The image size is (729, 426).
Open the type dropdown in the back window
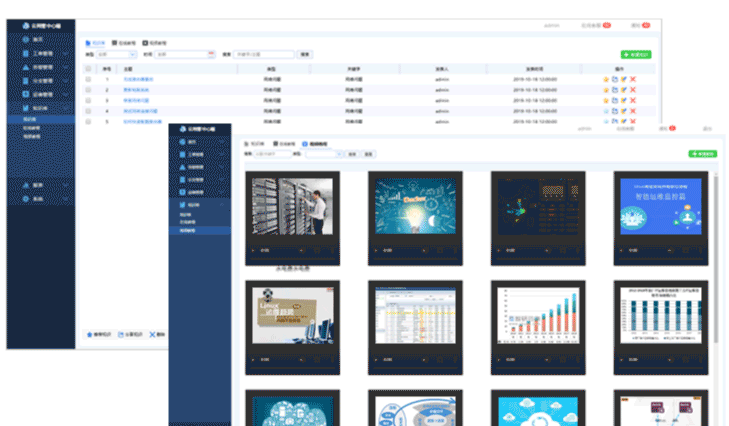pos(116,54)
